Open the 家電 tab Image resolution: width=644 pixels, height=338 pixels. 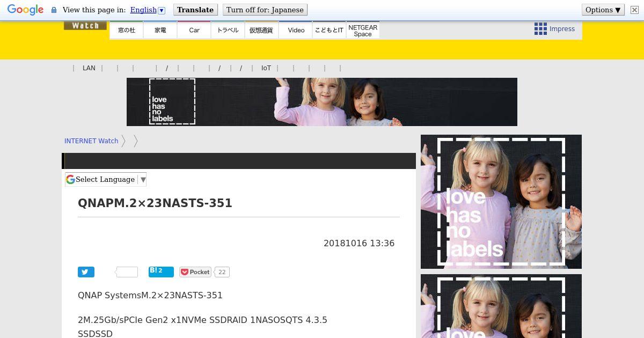[x=160, y=30]
